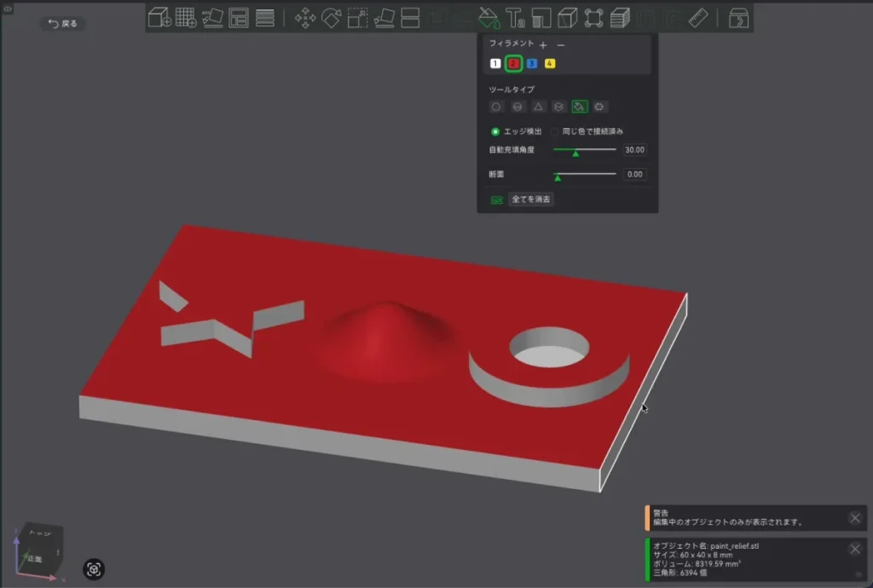Select the Scale tool

coord(357,18)
